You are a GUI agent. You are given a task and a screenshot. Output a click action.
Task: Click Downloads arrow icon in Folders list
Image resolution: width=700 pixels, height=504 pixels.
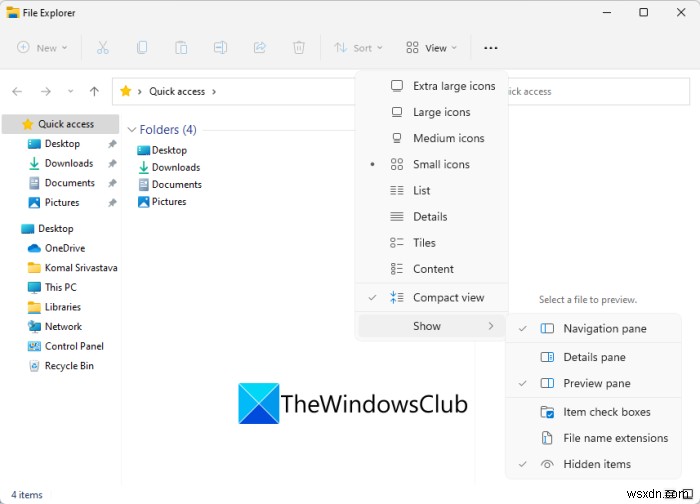(143, 167)
